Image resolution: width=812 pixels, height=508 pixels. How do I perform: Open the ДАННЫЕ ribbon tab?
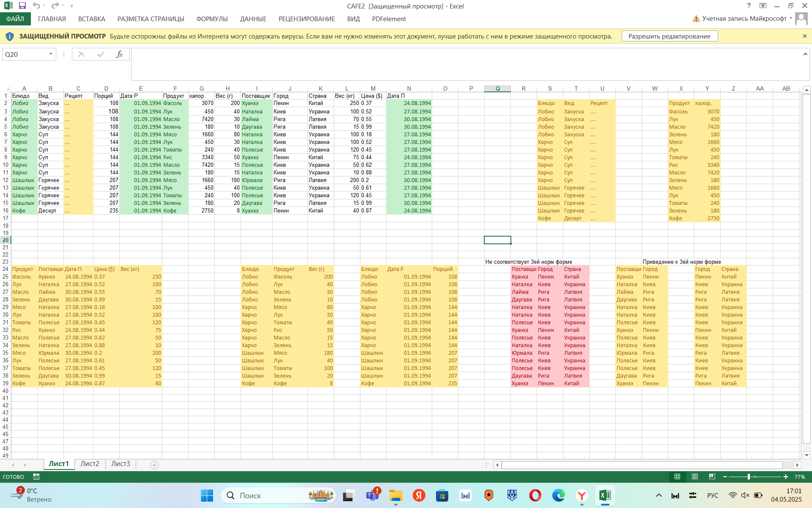pyautogui.click(x=253, y=19)
